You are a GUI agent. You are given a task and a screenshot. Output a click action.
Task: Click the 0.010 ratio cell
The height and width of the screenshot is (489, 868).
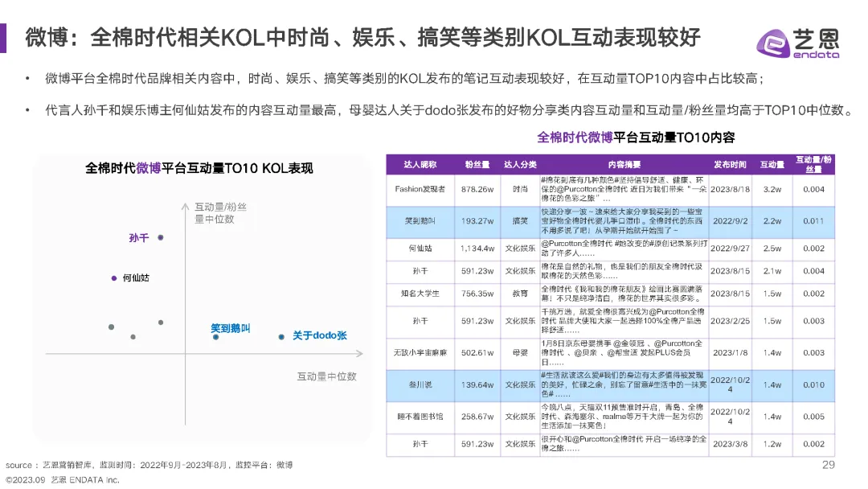click(813, 385)
